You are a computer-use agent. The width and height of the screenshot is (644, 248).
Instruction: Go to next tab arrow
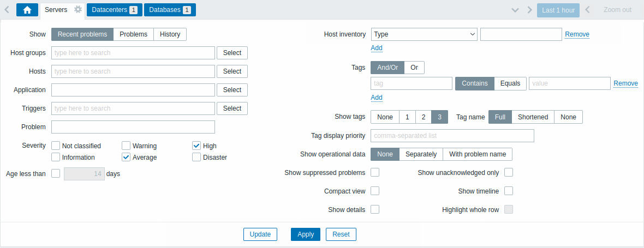click(x=530, y=10)
